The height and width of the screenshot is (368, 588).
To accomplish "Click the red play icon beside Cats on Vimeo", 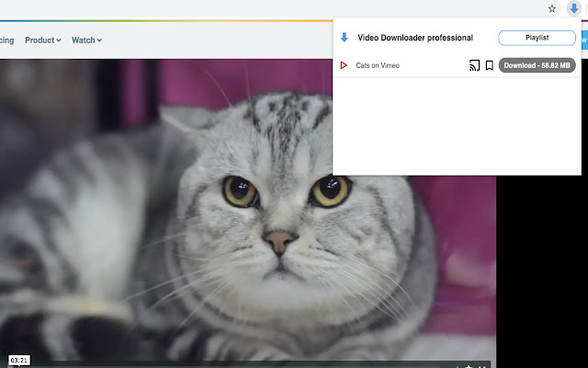I will [x=343, y=65].
